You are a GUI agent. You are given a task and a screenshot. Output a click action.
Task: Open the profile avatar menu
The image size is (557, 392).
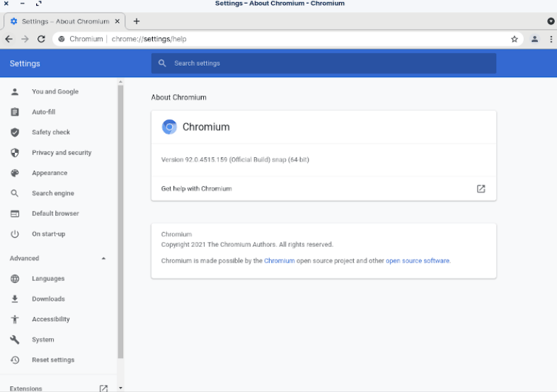pos(534,39)
